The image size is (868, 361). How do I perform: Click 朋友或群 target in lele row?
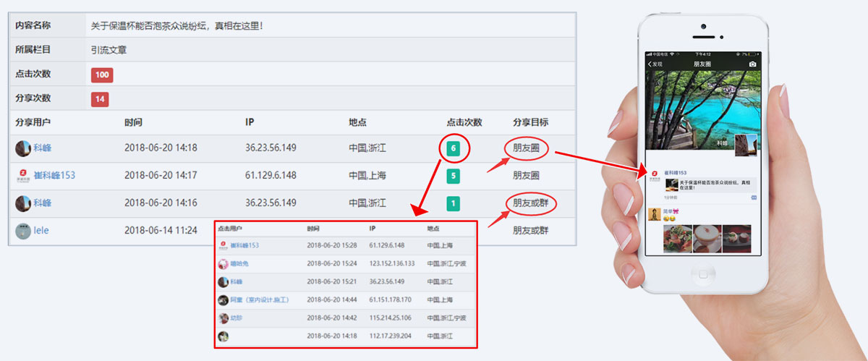click(x=530, y=230)
